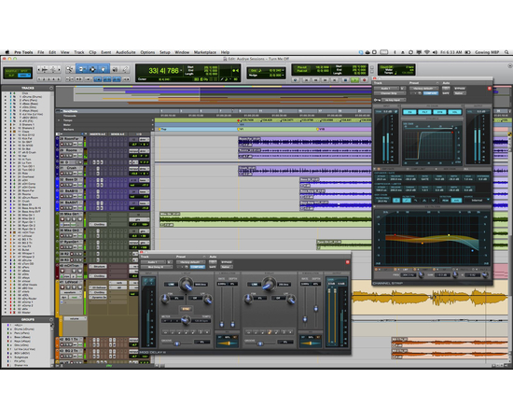Image resolution: width=513 pixels, height=420 pixels.
Task: Open key input selector in Channel Strip
Action: point(394,100)
